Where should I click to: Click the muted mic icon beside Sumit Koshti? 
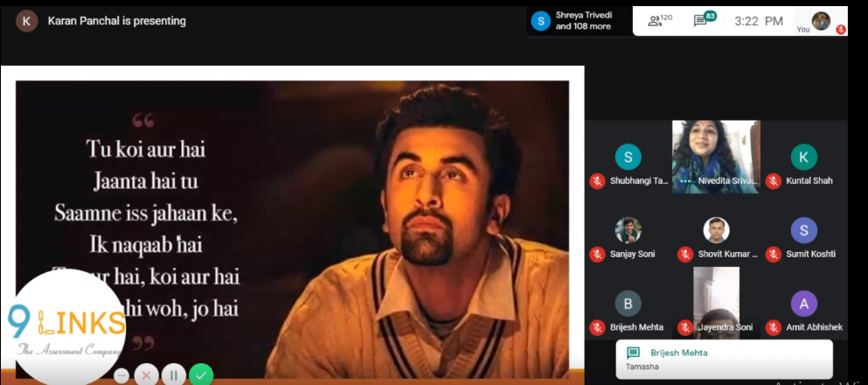pyautogui.click(x=774, y=255)
